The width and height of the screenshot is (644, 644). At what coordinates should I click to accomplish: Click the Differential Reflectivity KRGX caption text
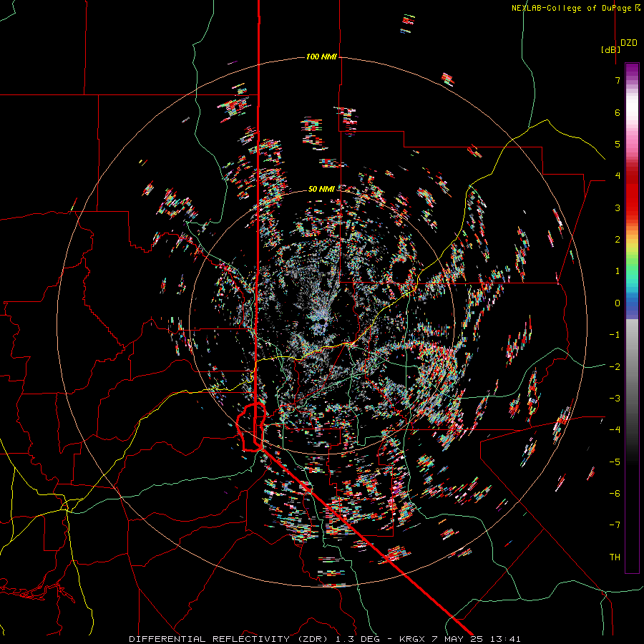coord(325,639)
